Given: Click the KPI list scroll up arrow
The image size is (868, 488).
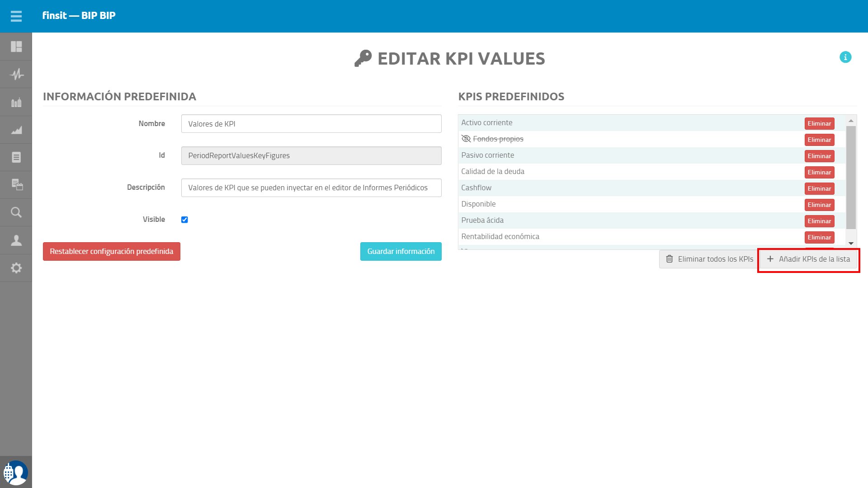Looking at the screenshot, I should [x=851, y=121].
